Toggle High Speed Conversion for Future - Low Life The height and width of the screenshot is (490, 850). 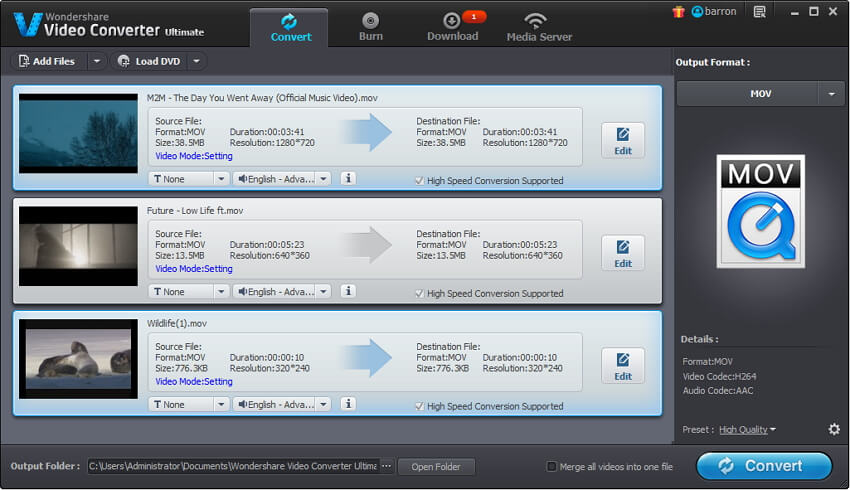coord(419,293)
